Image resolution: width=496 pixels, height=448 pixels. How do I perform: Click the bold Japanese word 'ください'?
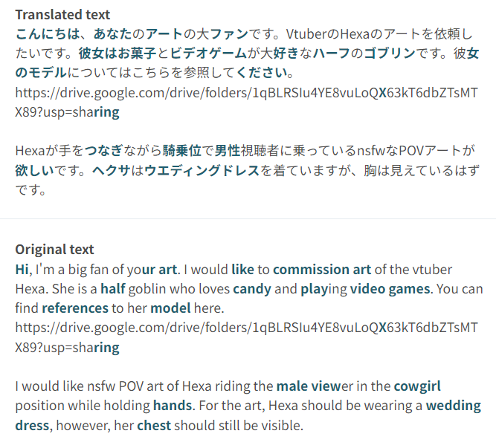[261, 73]
